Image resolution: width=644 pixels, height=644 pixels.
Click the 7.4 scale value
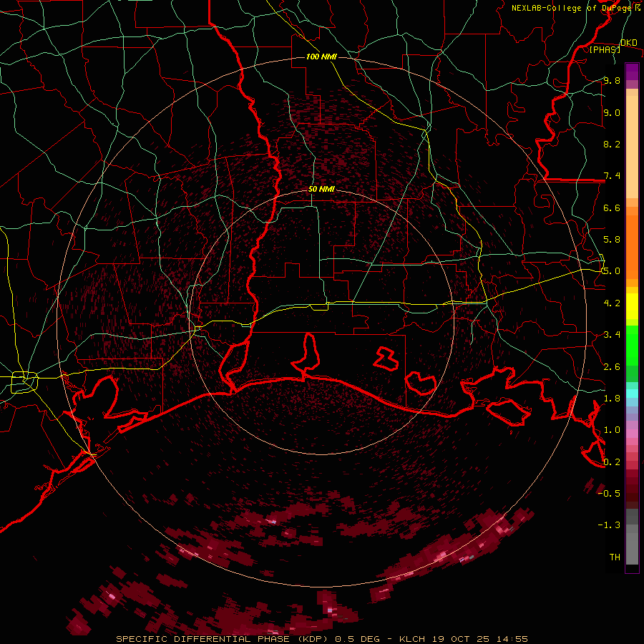(612, 176)
